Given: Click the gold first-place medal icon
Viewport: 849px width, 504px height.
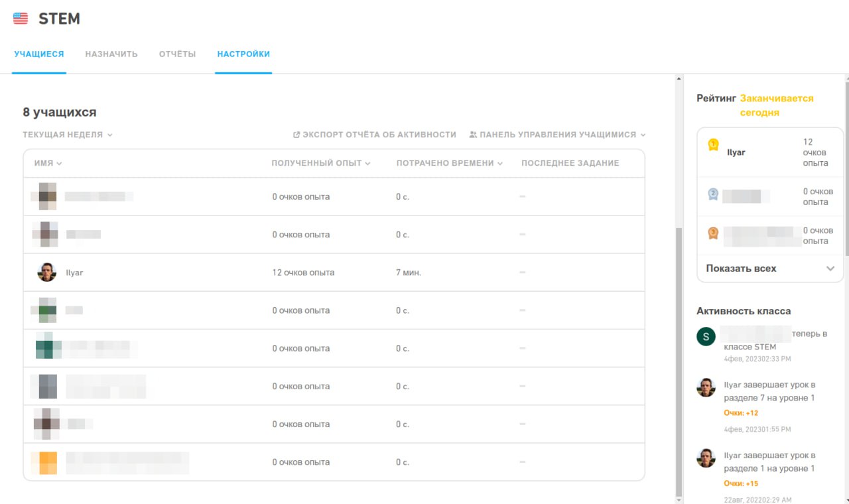Looking at the screenshot, I should tap(713, 145).
